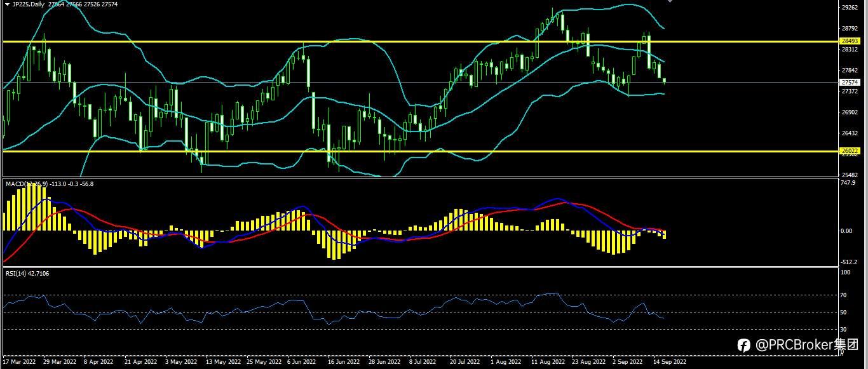Click the 29262 price scale value
This screenshot has height=369, width=868.
pos(850,8)
